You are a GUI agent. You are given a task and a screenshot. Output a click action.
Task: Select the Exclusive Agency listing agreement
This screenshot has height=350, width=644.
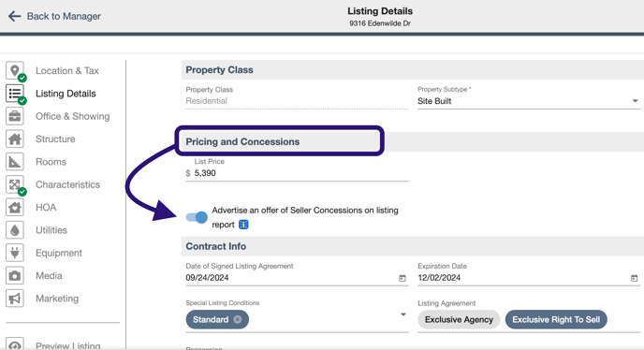coord(459,320)
